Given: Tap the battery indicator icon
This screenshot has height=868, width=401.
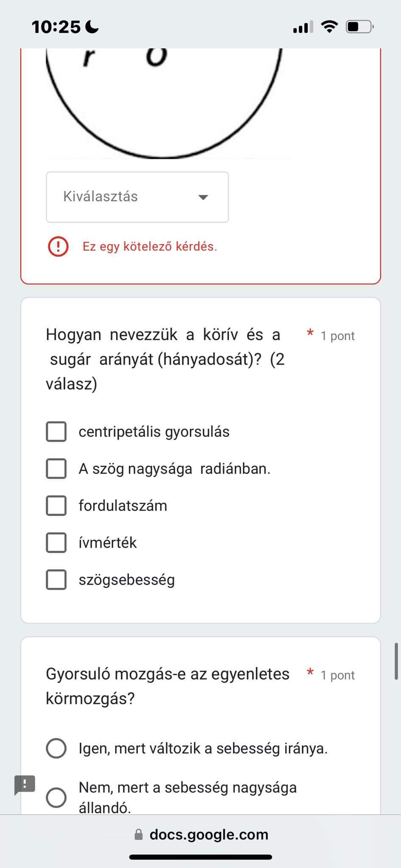Looking at the screenshot, I should coord(360,27).
